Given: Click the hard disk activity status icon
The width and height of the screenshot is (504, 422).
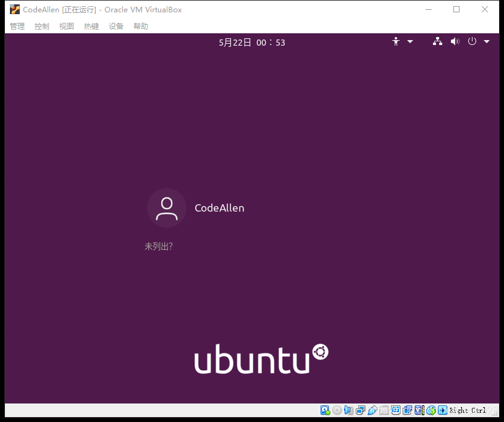Looking at the screenshot, I should (325, 410).
